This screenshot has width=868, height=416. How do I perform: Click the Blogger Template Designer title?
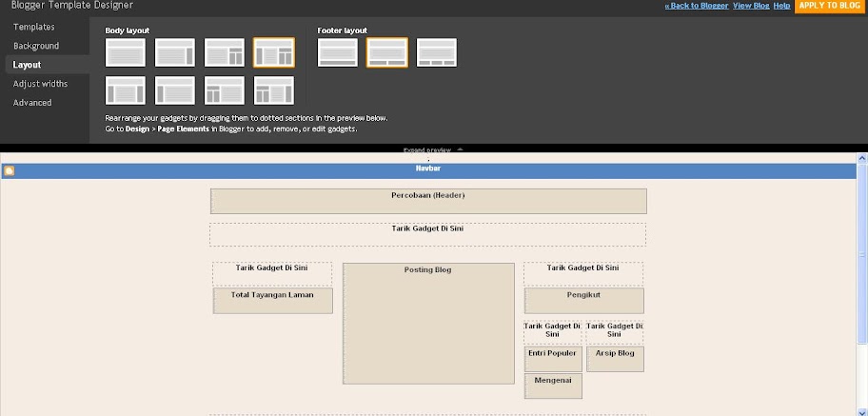point(72,6)
